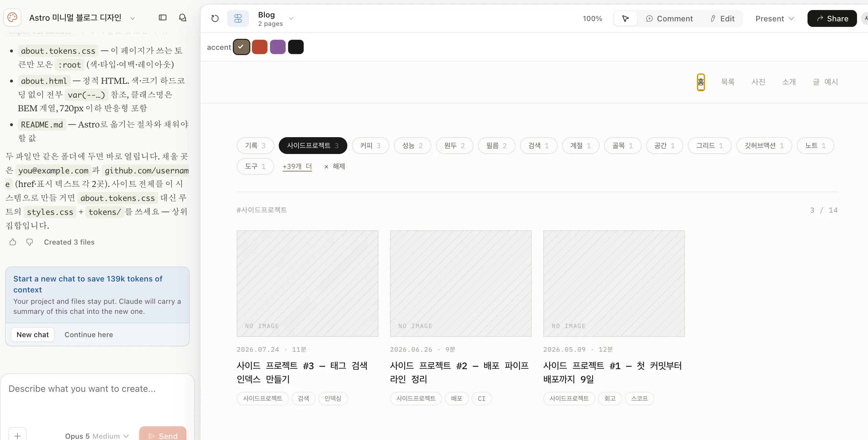
Task: Choose Continue here
Action: tap(89, 335)
